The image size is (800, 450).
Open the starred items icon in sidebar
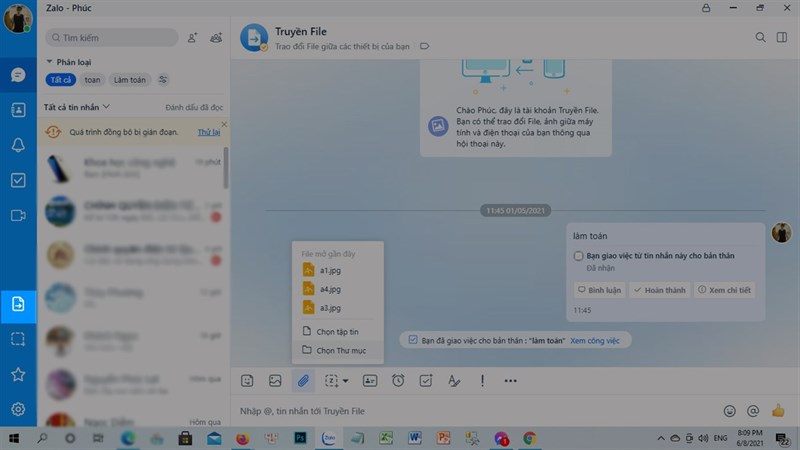(x=18, y=374)
